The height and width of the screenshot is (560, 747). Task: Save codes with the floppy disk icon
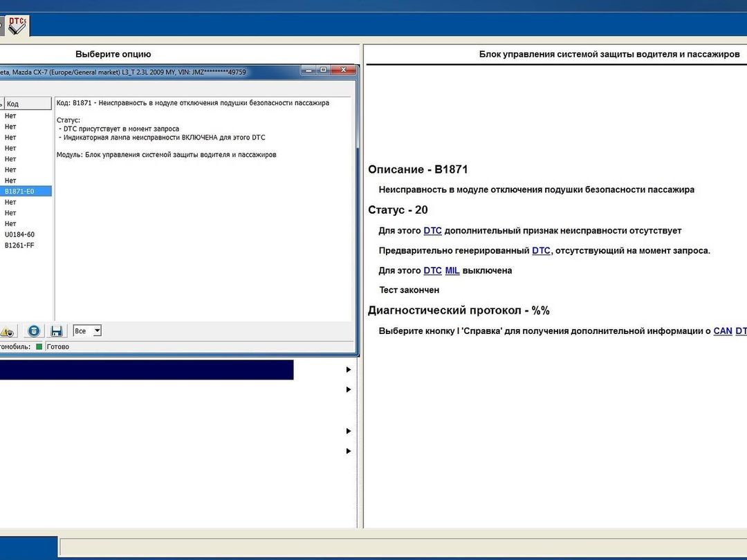point(56,331)
